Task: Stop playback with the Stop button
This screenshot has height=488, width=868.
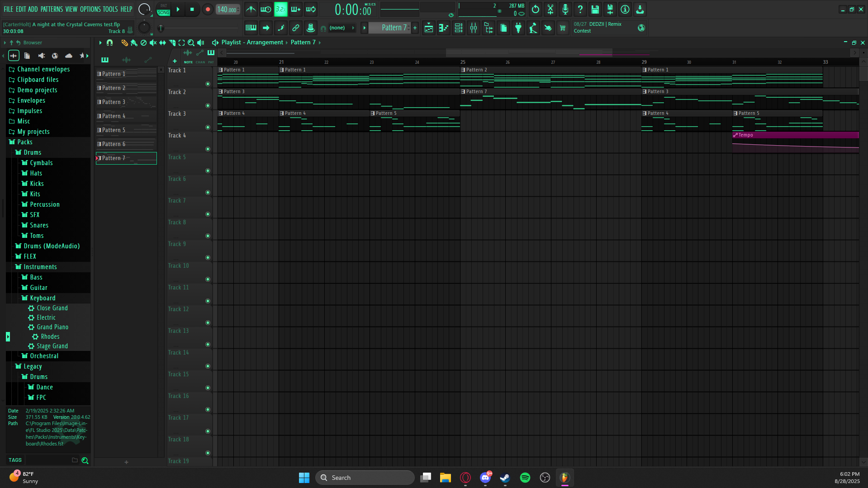Action: pyautogui.click(x=192, y=9)
